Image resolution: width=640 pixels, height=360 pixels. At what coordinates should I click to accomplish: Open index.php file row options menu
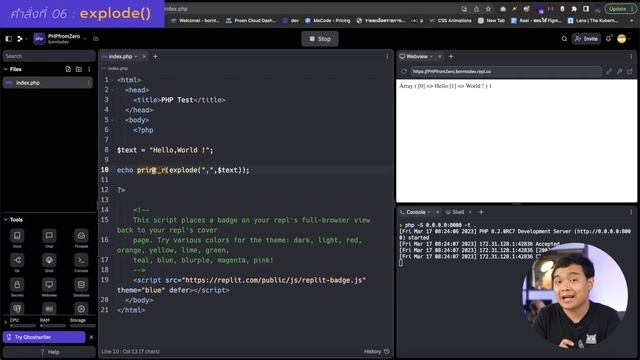(89, 83)
